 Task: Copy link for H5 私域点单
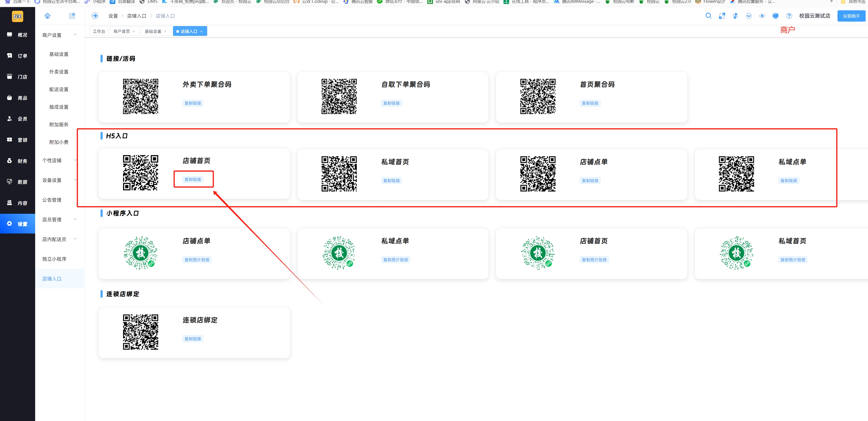coord(789,180)
